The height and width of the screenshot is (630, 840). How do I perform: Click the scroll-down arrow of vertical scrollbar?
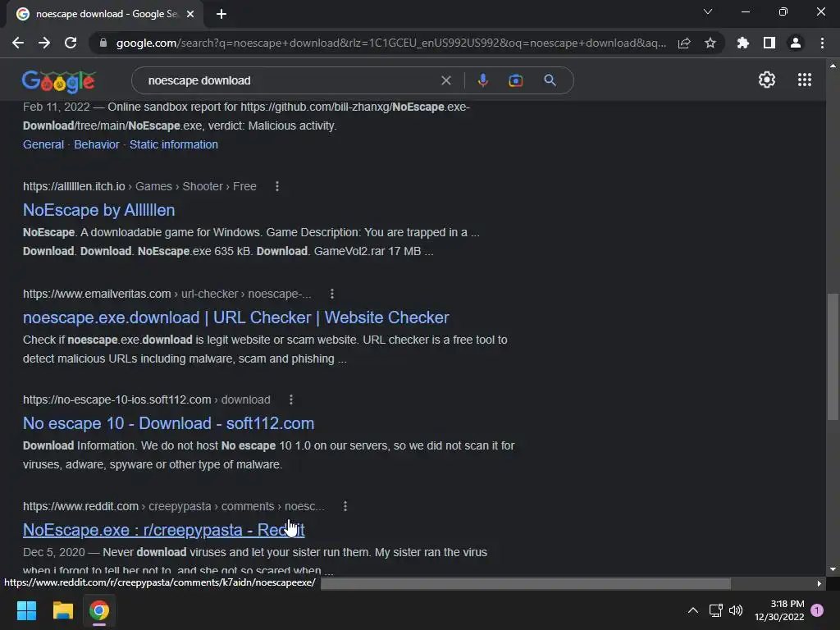coord(833,569)
